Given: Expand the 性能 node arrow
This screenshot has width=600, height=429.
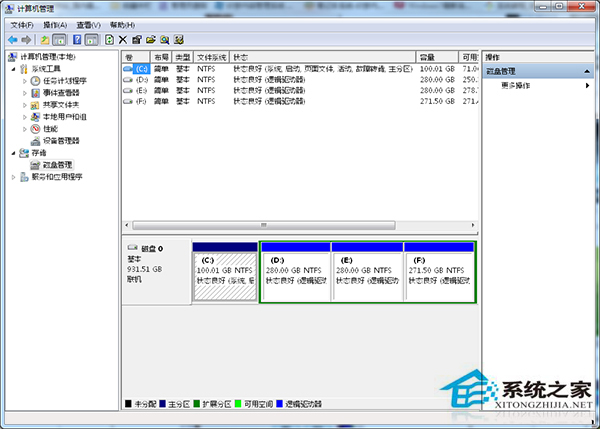Looking at the screenshot, I should (24, 129).
